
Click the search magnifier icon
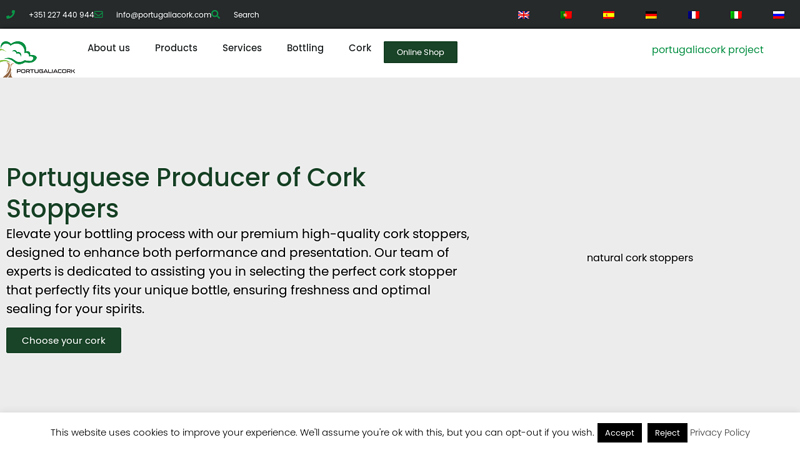[x=215, y=15]
